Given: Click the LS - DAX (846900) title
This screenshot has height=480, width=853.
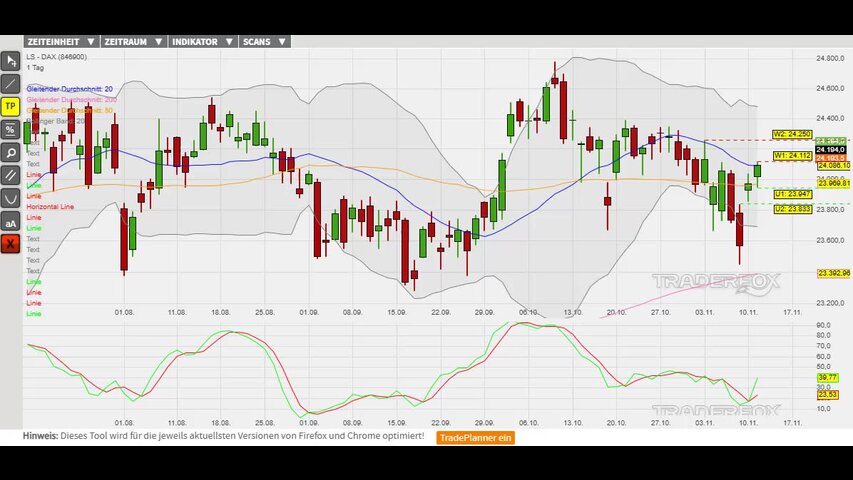Looking at the screenshot, I should pyautogui.click(x=56, y=57).
